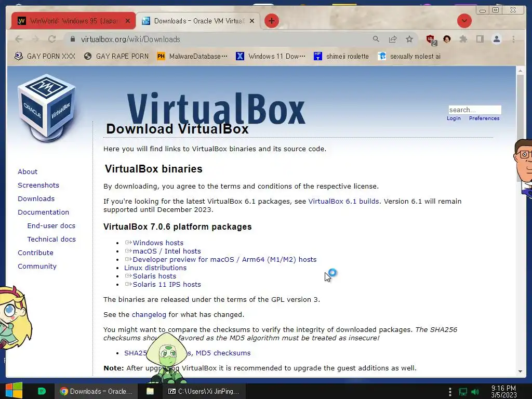
Task: Open the changelog link
Action: (x=149, y=315)
